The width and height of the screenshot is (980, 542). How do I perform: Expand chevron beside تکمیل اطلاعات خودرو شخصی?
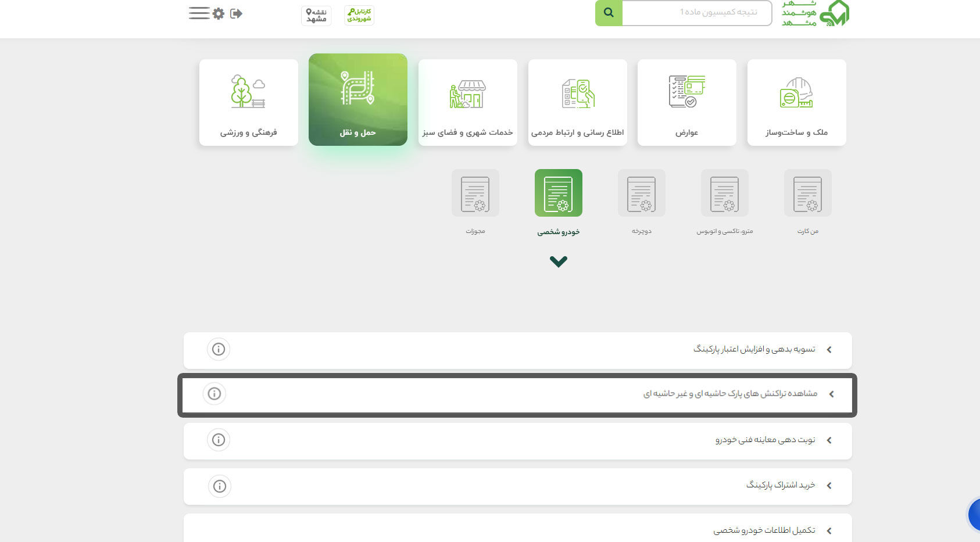point(829,531)
